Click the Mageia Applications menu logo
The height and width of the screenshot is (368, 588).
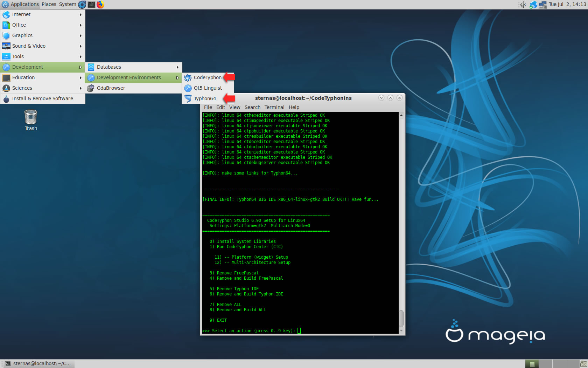(5, 5)
